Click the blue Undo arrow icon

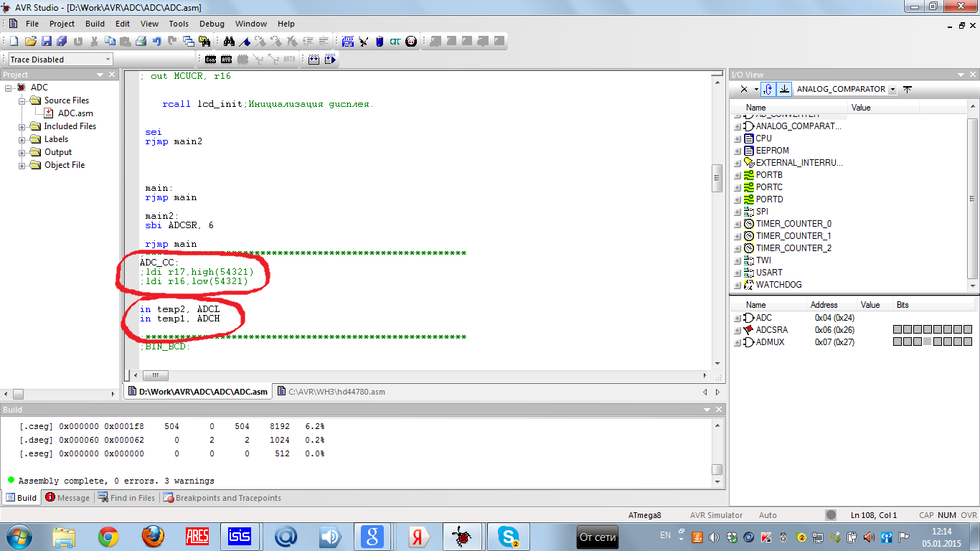pos(157,42)
